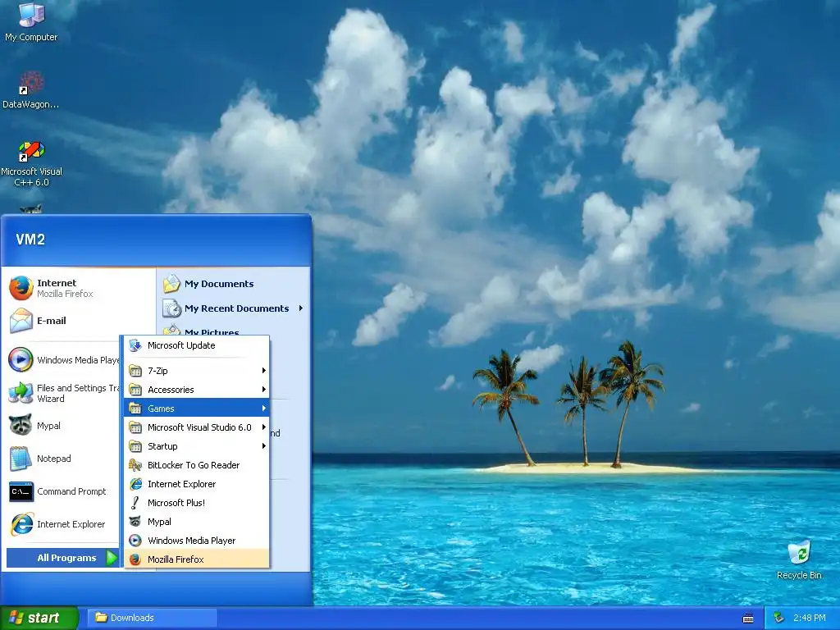Click the 7-Zip folder icon

(135, 371)
